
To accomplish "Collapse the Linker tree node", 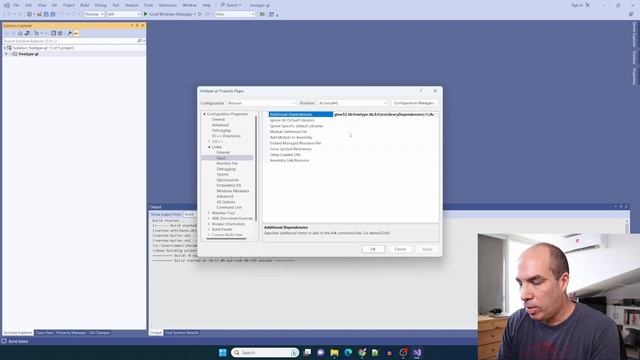I will (x=209, y=147).
